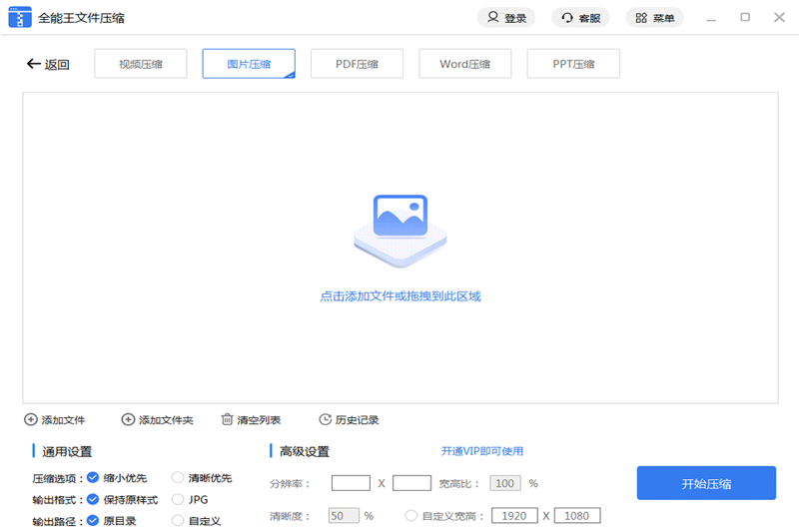Click the 开通VIP即可使用 link
The image size is (799, 532).
point(482,451)
